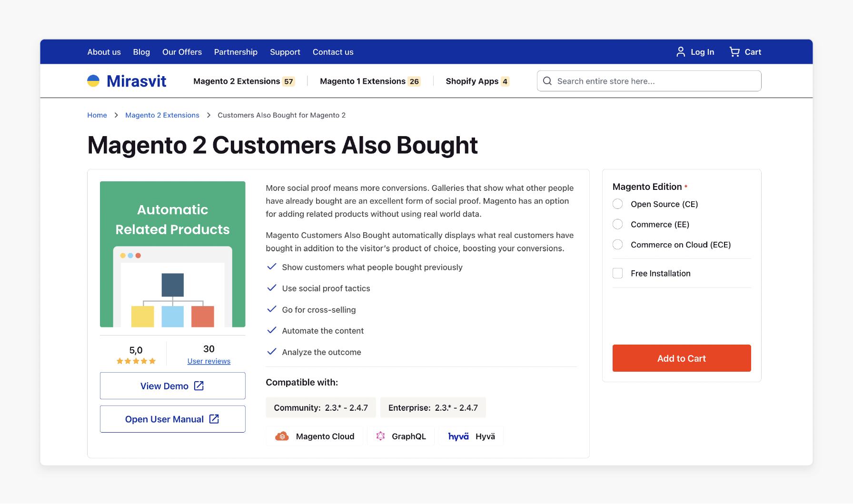Click the Hyvä label text
The image size is (853, 504).
click(x=486, y=436)
